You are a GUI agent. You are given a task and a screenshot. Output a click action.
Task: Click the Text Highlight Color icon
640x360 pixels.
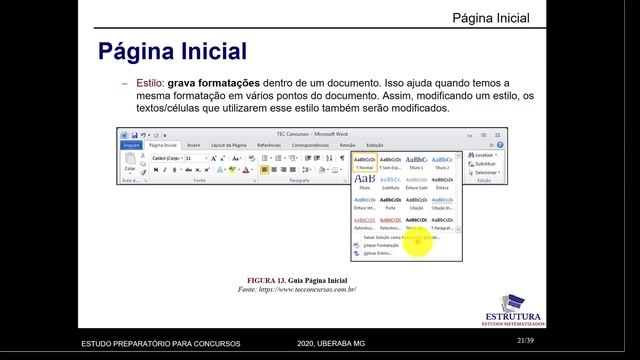pos(233,170)
